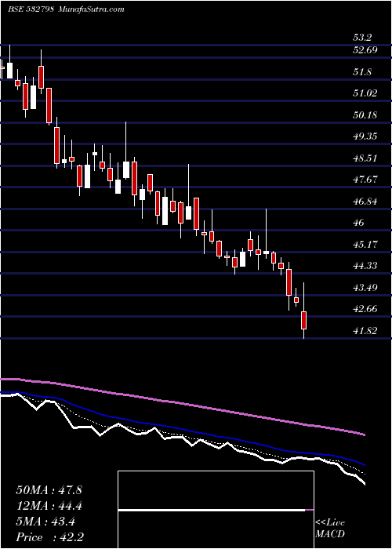The height and width of the screenshot is (549, 392).
Task: Click the 41.82 price axis label
Action: [365, 331]
